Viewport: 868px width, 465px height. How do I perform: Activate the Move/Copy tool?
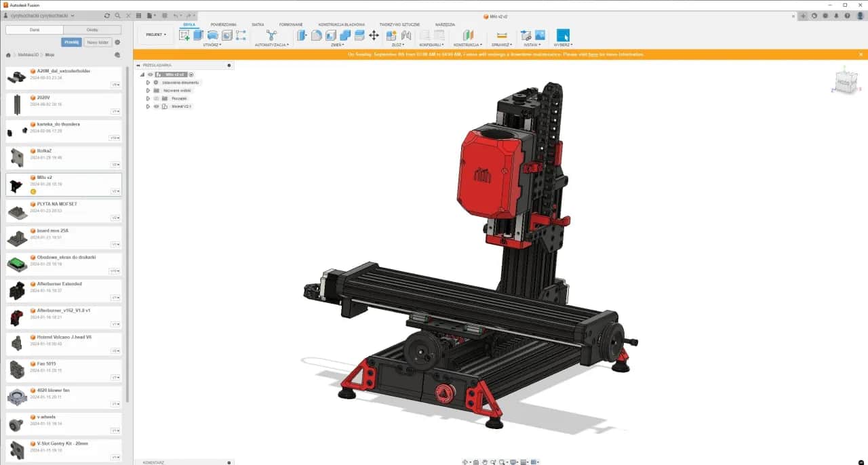click(374, 34)
